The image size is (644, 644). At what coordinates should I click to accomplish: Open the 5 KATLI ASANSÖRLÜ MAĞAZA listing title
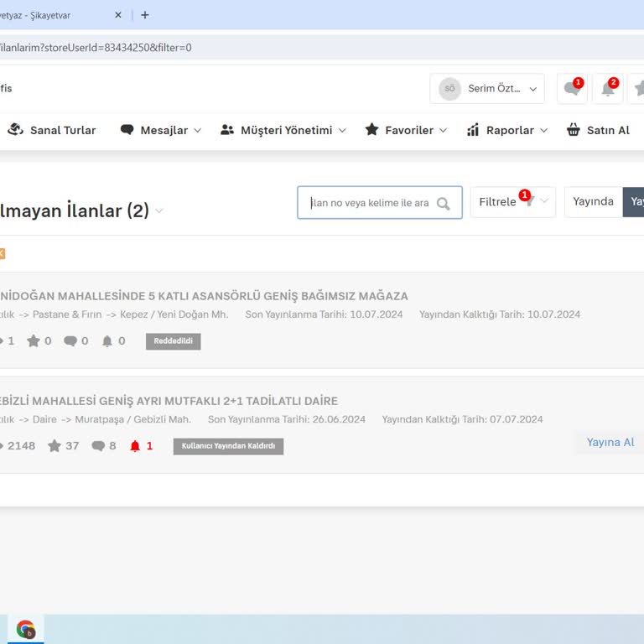pyautogui.click(x=204, y=296)
